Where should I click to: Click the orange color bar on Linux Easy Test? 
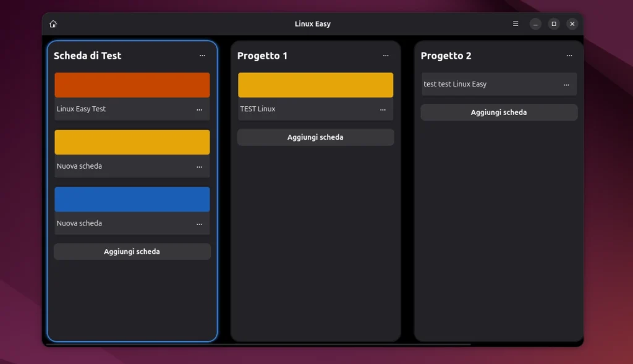pyautogui.click(x=132, y=84)
